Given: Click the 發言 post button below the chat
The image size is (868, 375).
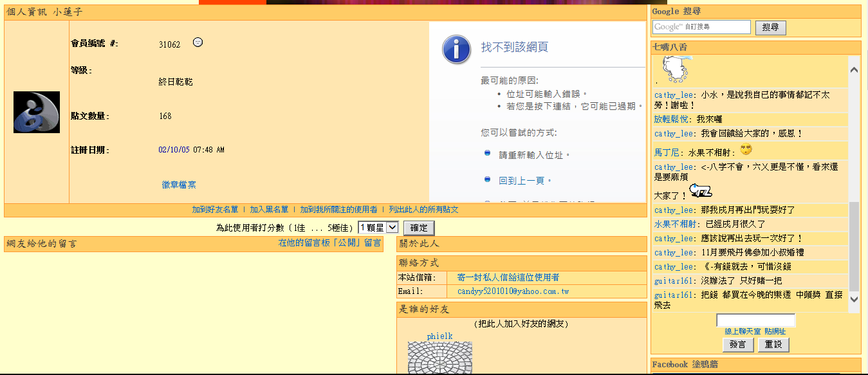Looking at the screenshot, I should pyautogui.click(x=737, y=344).
